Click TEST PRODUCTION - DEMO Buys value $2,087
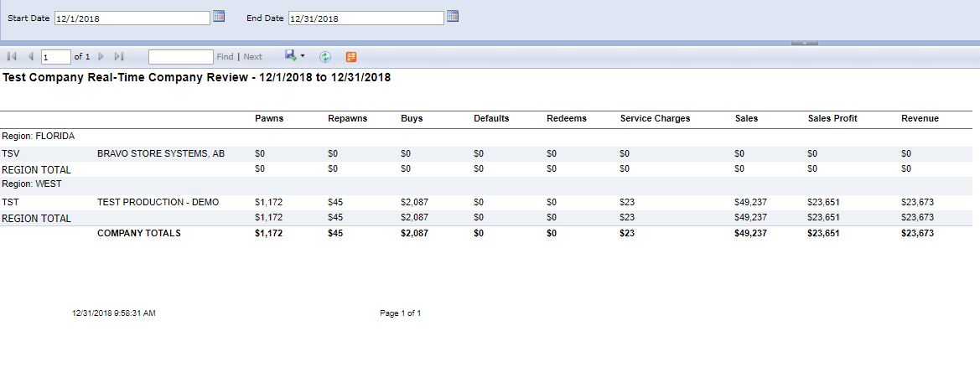Screen dimensions: 980x388 pyautogui.click(x=414, y=203)
